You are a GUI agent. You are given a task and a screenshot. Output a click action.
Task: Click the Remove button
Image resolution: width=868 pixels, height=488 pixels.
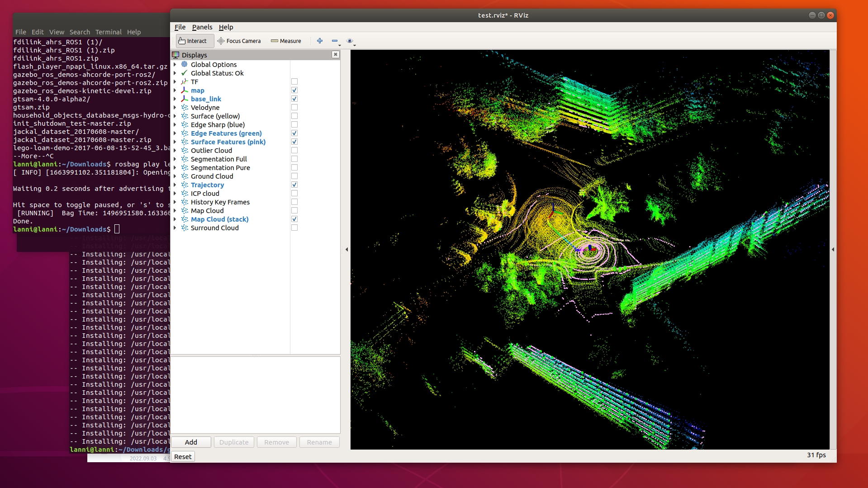(x=276, y=442)
